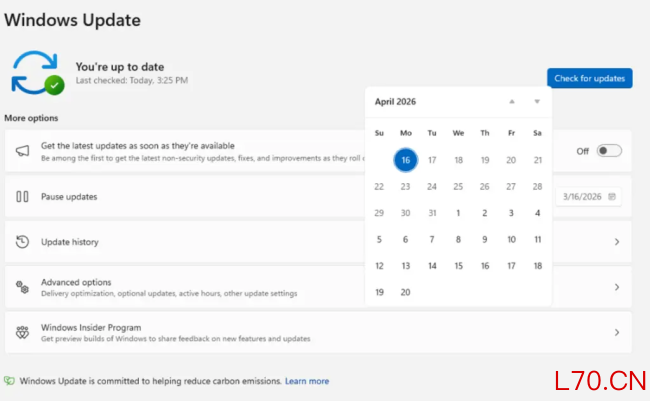The image size is (650, 401).
Task: Click the Windows Update page title
Action: pyautogui.click(x=73, y=20)
